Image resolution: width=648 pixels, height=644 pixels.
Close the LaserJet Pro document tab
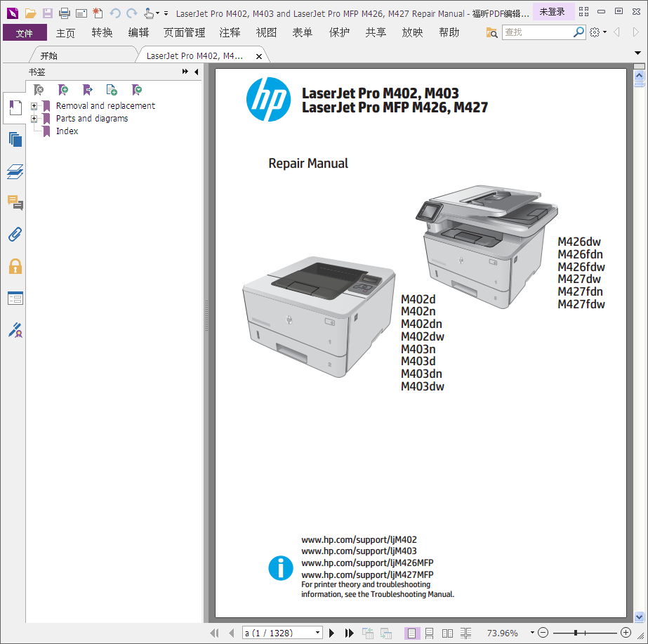[259, 57]
